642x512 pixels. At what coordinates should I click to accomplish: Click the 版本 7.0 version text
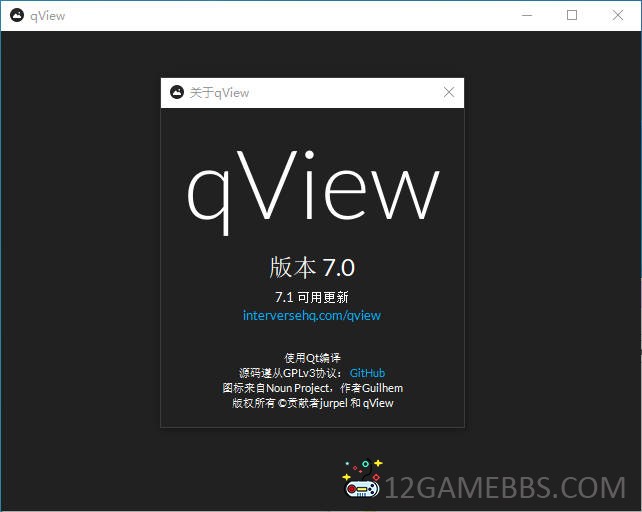point(312,267)
